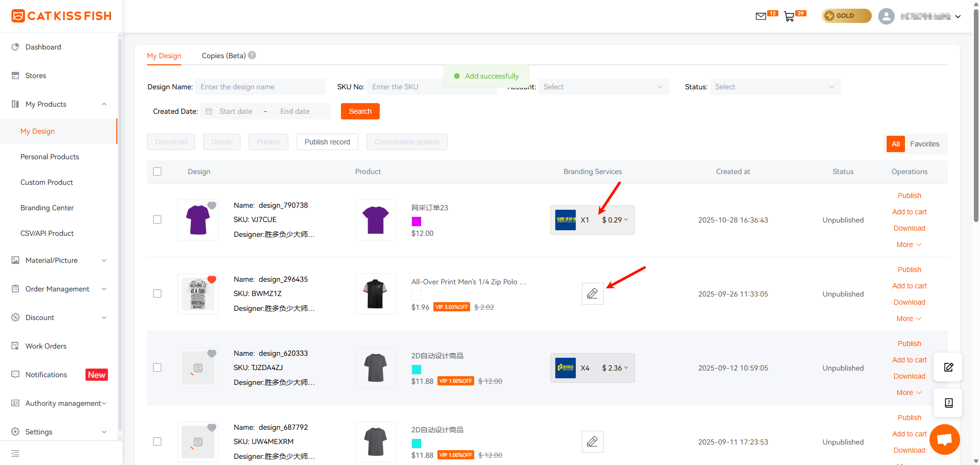The width and height of the screenshot is (980, 465).
Task: Expand the $0.29 branding service price dropdown
Action: pos(615,220)
